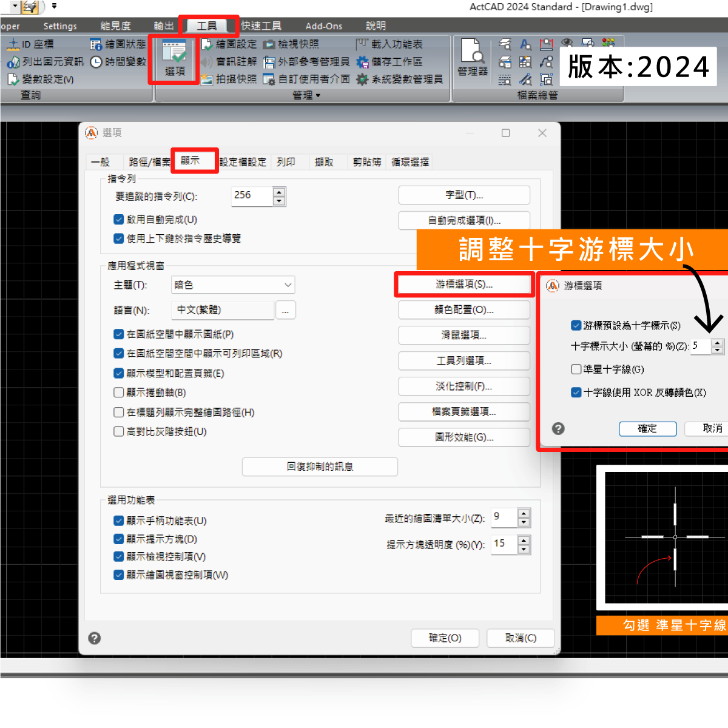728x728 pixels.
Task: Increase 十字標示大小 with up arrow
Action: tap(718, 343)
